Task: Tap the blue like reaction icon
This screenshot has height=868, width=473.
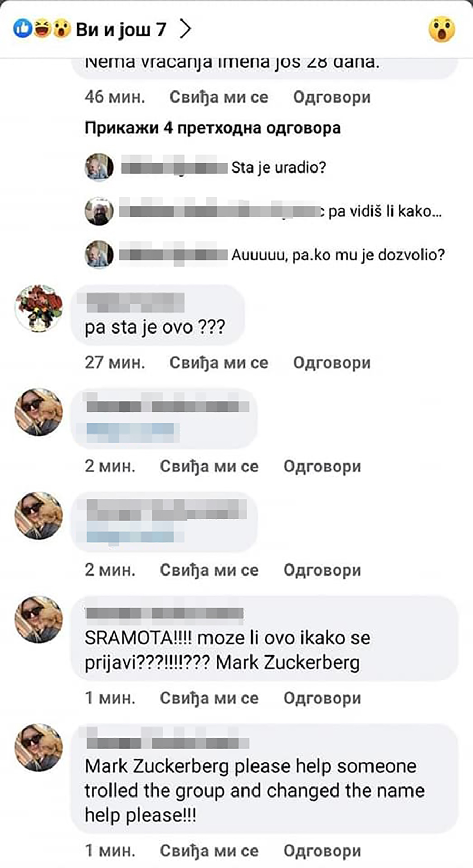Action: pos(22,28)
